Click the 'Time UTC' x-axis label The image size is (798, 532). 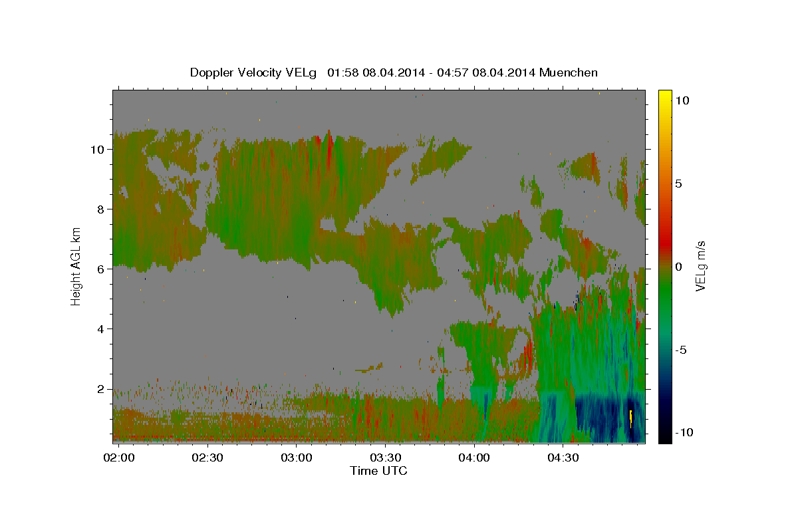point(378,471)
